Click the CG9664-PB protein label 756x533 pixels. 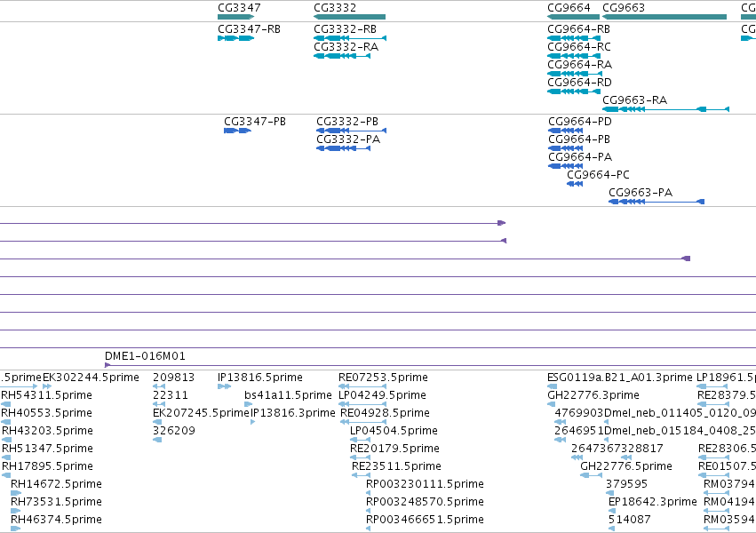pos(579,139)
